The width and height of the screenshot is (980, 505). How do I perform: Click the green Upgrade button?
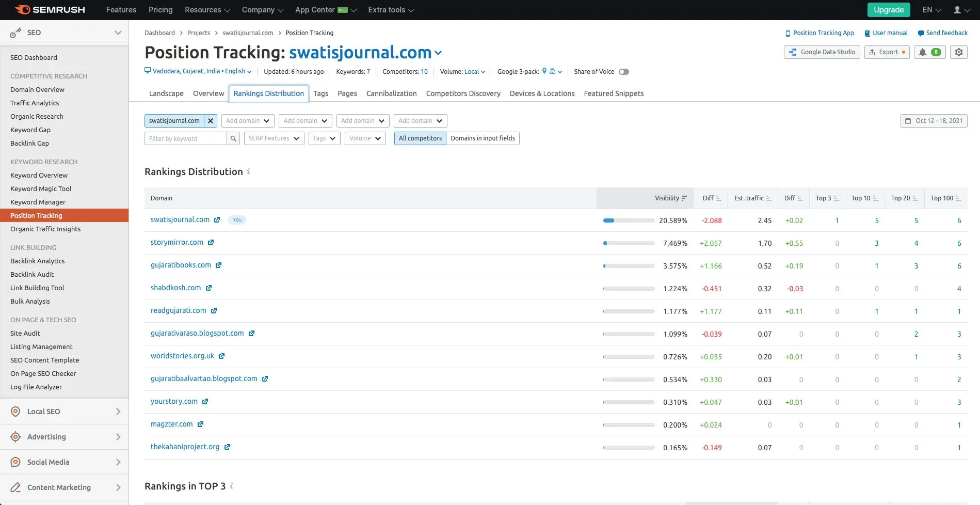[x=889, y=10]
